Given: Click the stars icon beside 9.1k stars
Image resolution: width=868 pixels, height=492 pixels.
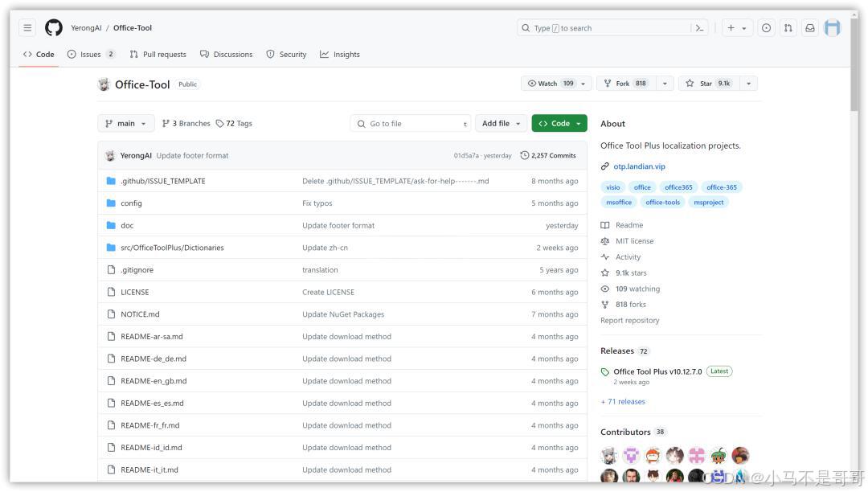Looking at the screenshot, I should coord(605,273).
